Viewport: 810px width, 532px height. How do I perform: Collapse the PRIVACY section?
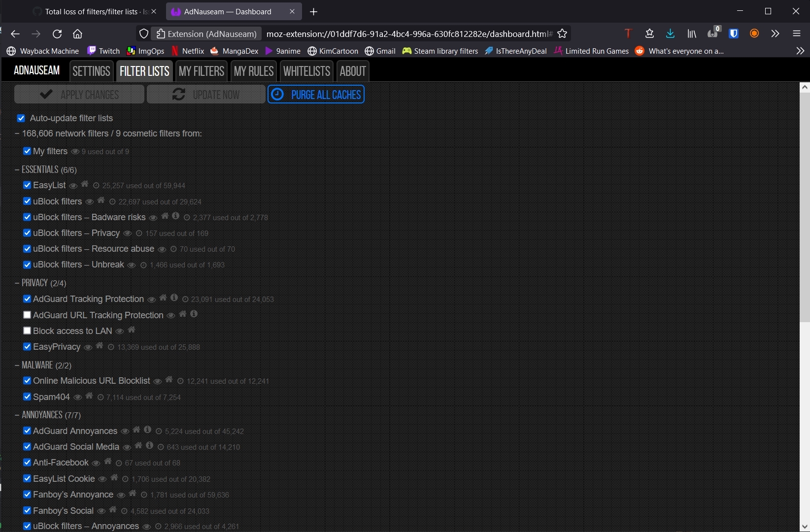tap(16, 283)
